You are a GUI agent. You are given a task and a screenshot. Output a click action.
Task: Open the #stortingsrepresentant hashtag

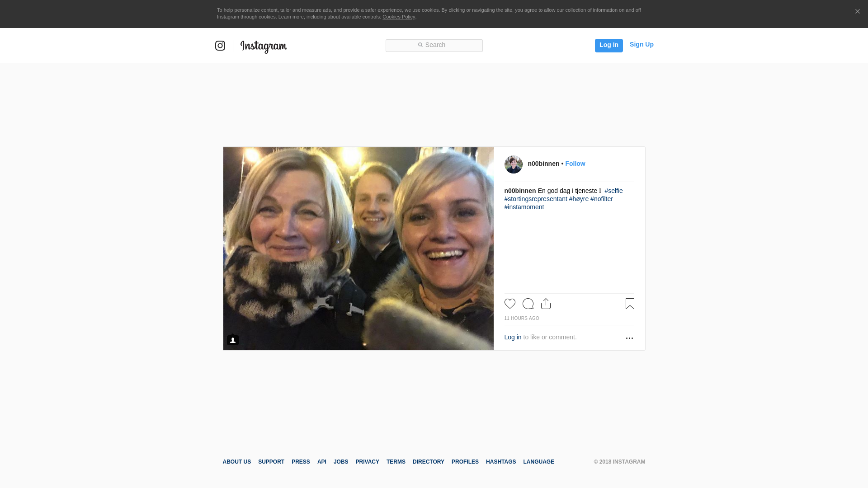point(536,199)
